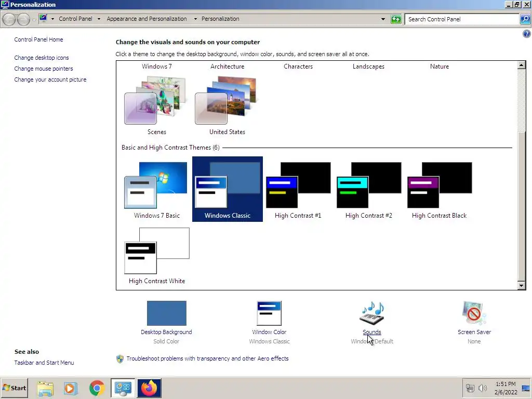
Task: Apply the United States theme
Action: (x=227, y=105)
